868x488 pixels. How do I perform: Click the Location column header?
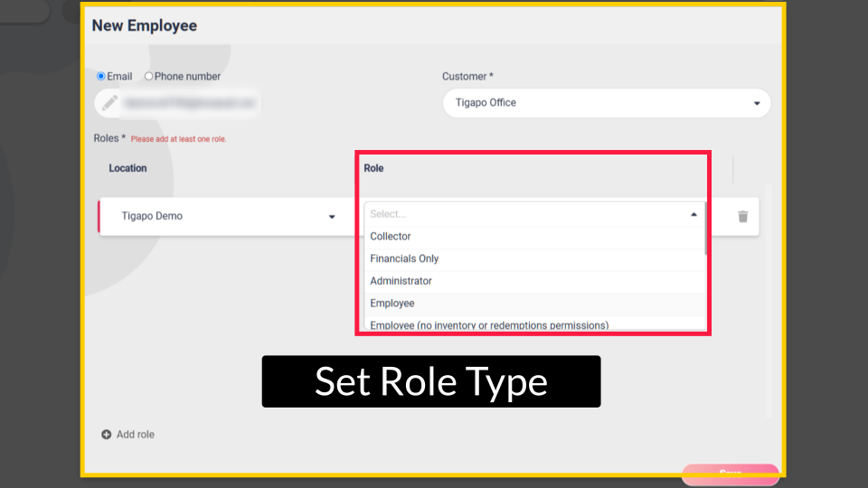127,168
